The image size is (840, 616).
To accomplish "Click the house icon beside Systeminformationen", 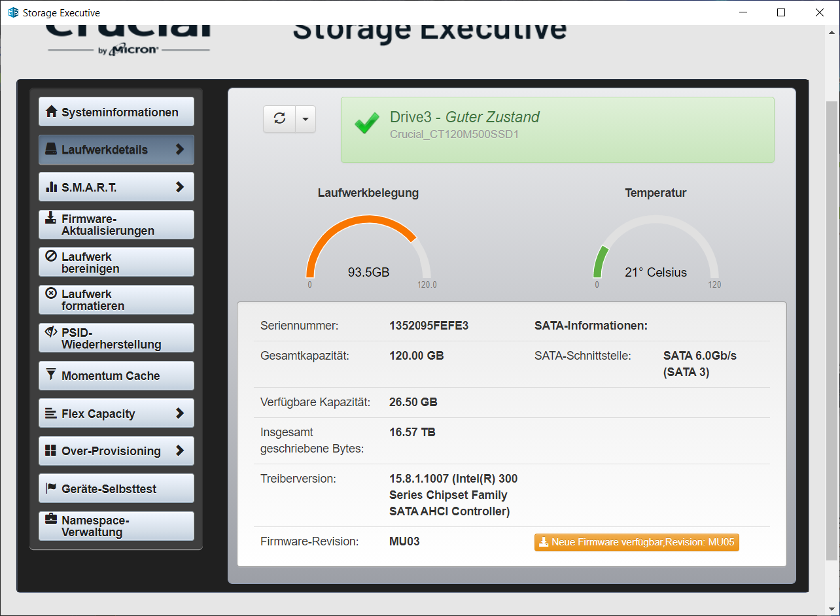I will pos(51,112).
